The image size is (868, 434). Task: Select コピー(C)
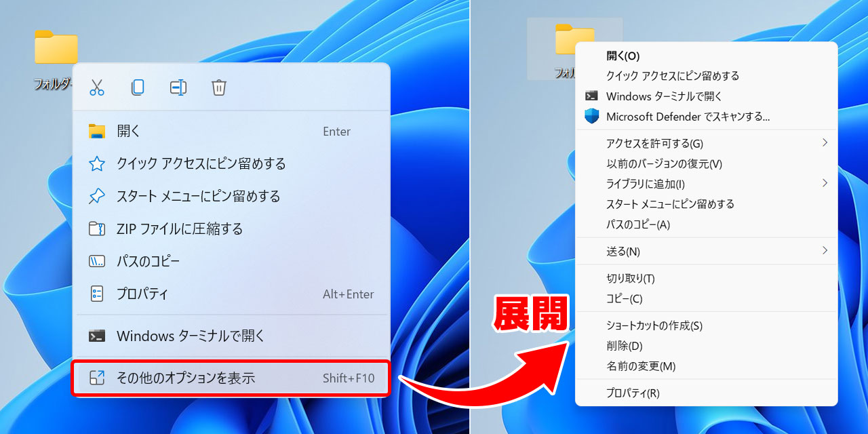[707, 299]
